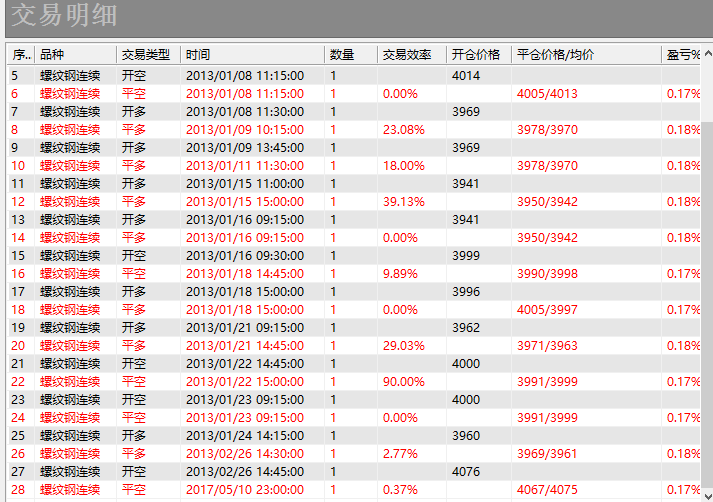Click efficiency value 39.13%
Screen dimensions: 713x502
point(403,201)
